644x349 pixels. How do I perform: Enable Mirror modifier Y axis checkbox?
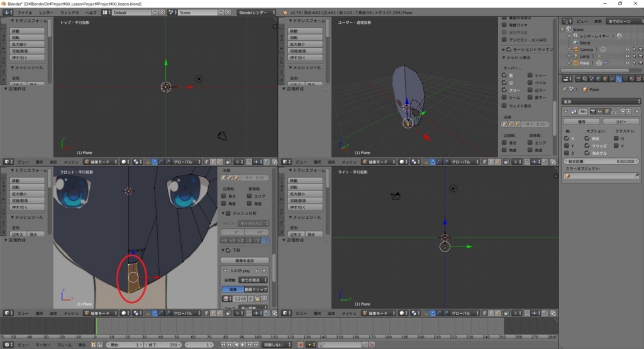(x=567, y=145)
